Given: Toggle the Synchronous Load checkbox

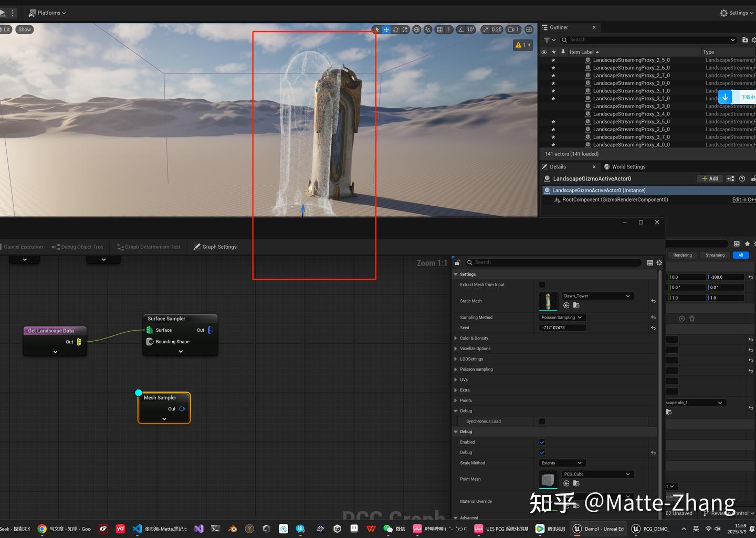Looking at the screenshot, I should point(542,421).
